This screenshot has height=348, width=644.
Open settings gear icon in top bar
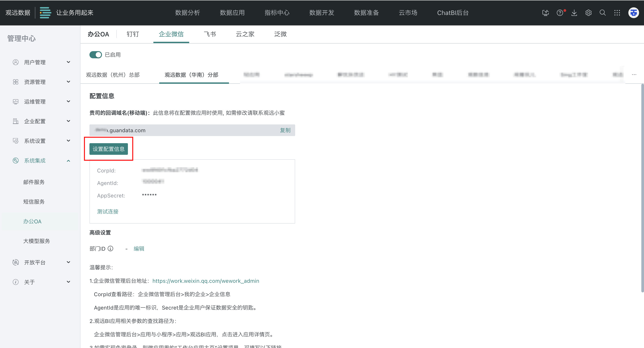[x=589, y=13]
